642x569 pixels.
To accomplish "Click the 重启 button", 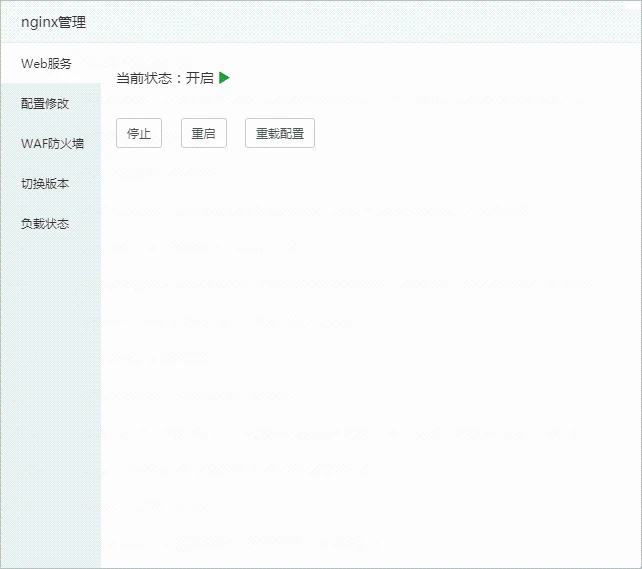I will (x=203, y=133).
